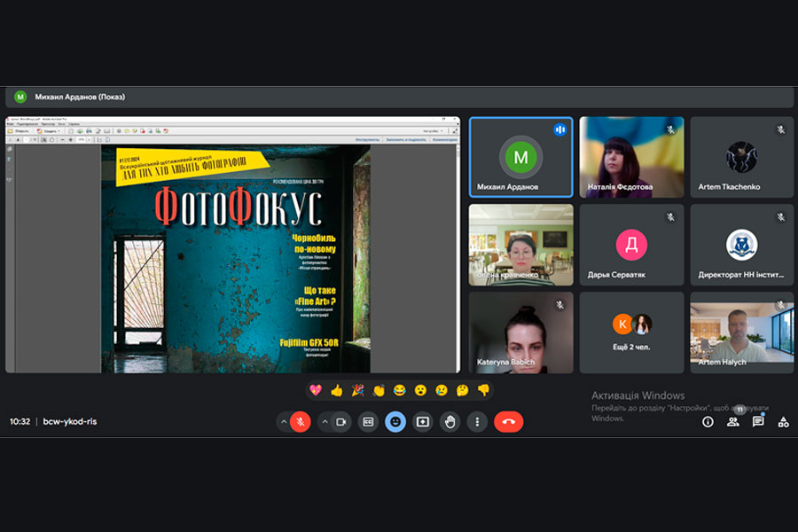Toggle the camera on or off

(x=340, y=422)
